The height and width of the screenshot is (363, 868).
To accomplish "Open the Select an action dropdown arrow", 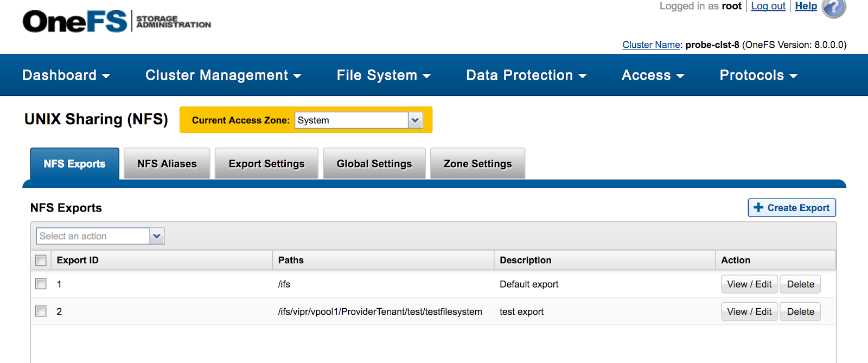I will click(x=157, y=236).
